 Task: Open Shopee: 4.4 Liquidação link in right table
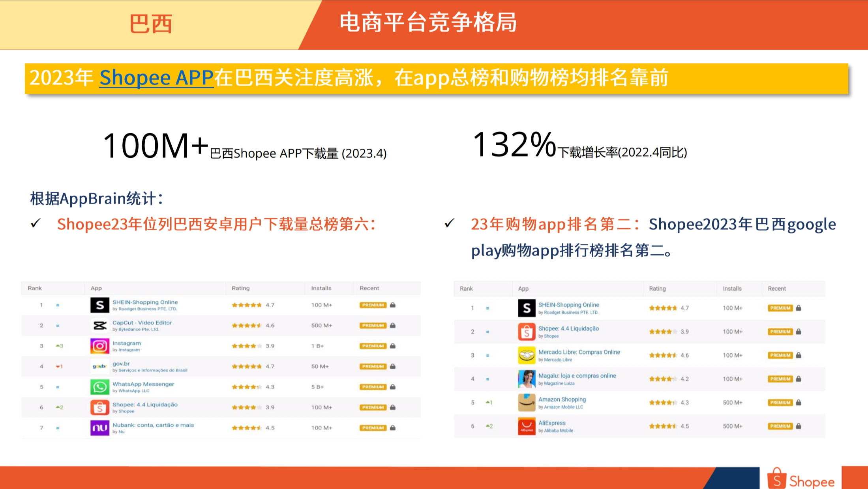click(x=569, y=328)
